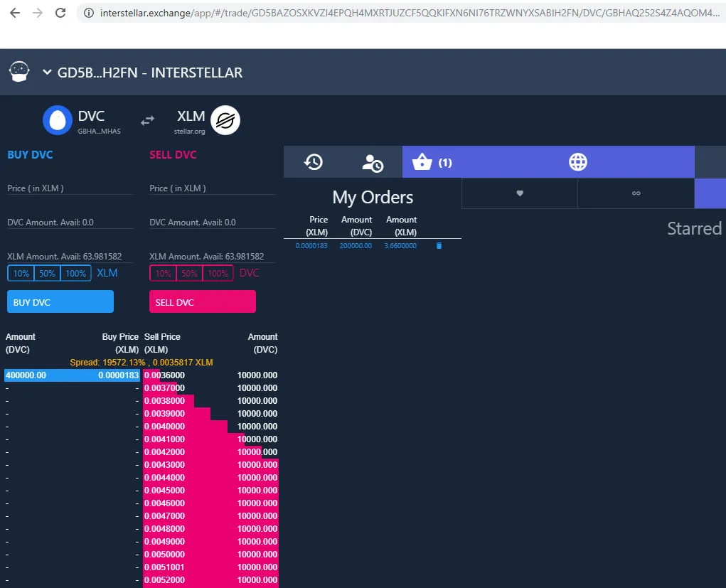
Task: Open the My Orders basket tab
Action: point(432,162)
